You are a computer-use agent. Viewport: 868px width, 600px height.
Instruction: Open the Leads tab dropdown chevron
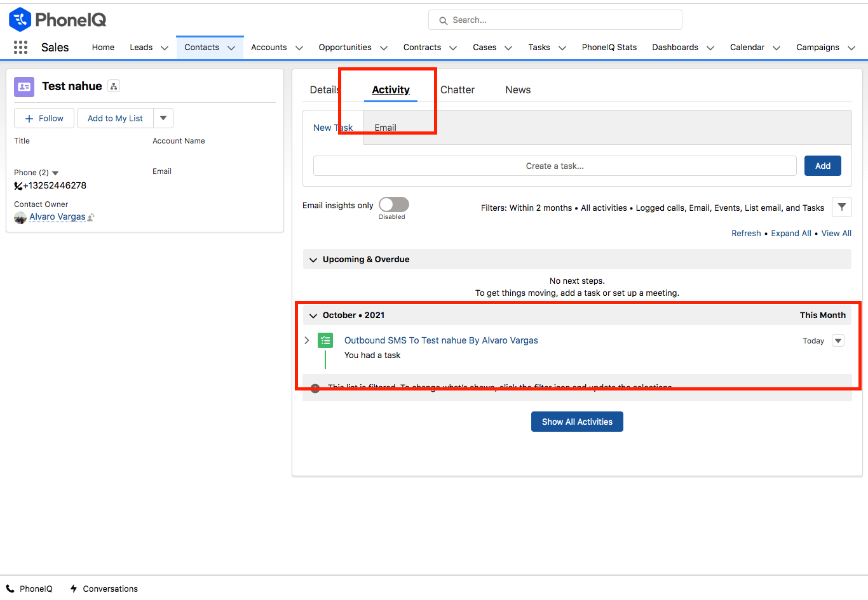click(x=165, y=48)
